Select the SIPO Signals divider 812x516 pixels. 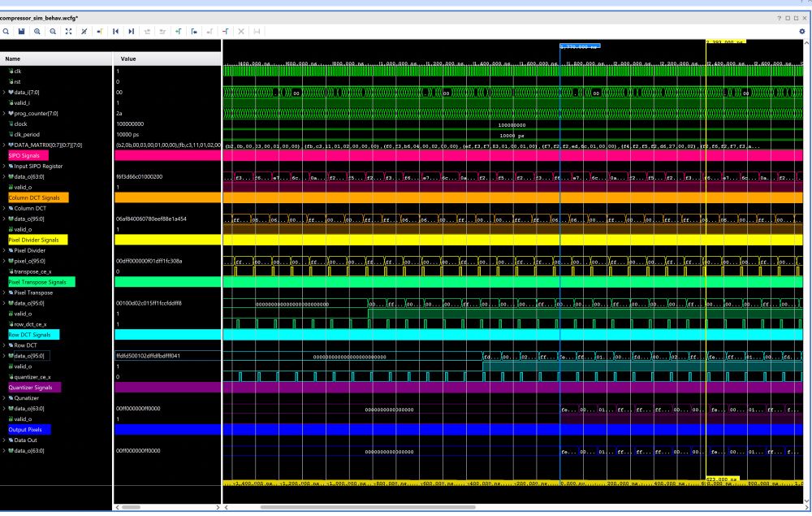(x=28, y=155)
